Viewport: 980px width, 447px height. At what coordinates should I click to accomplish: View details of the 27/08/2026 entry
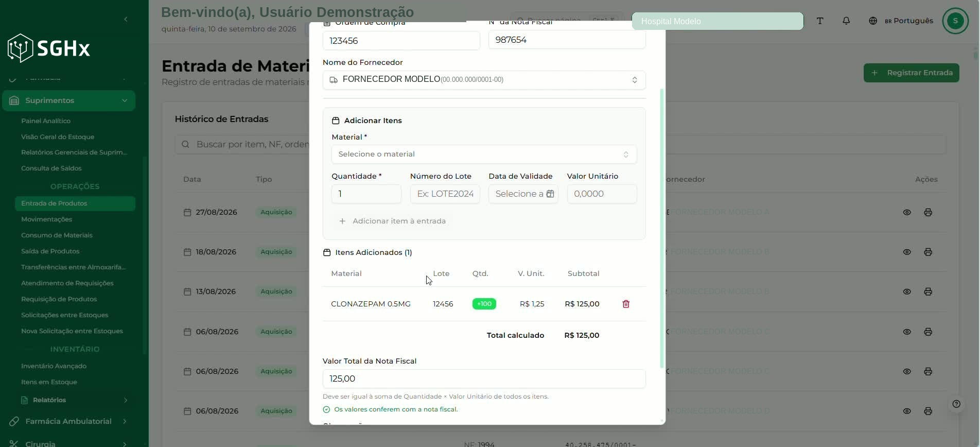click(907, 212)
